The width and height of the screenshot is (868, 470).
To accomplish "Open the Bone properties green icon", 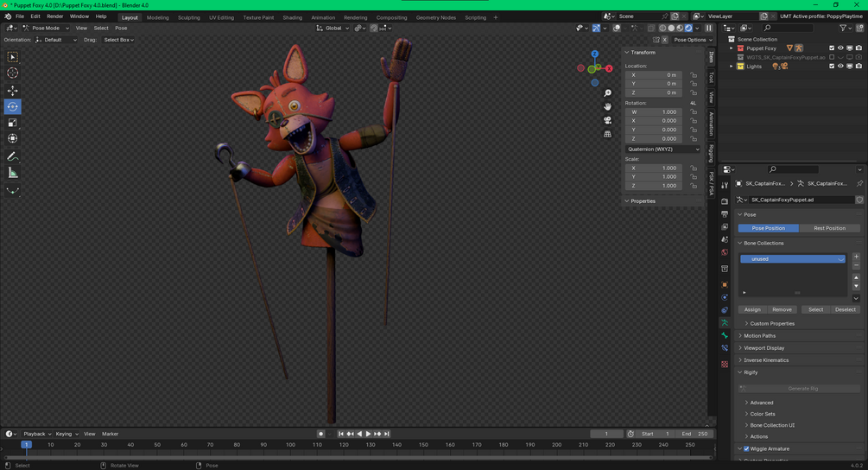I will [x=725, y=335].
